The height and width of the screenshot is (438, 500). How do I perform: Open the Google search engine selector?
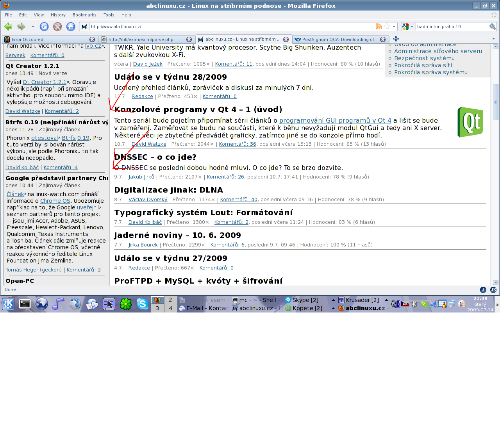coord(407,27)
